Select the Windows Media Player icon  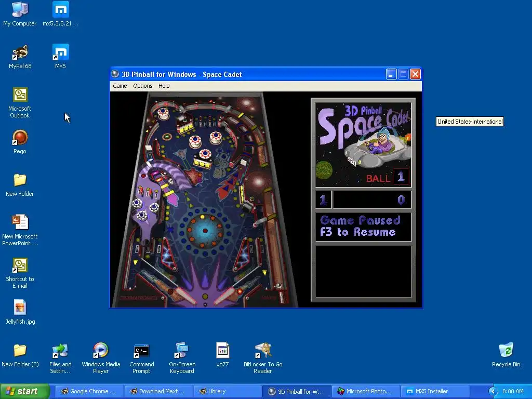click(x=101, y=358)
